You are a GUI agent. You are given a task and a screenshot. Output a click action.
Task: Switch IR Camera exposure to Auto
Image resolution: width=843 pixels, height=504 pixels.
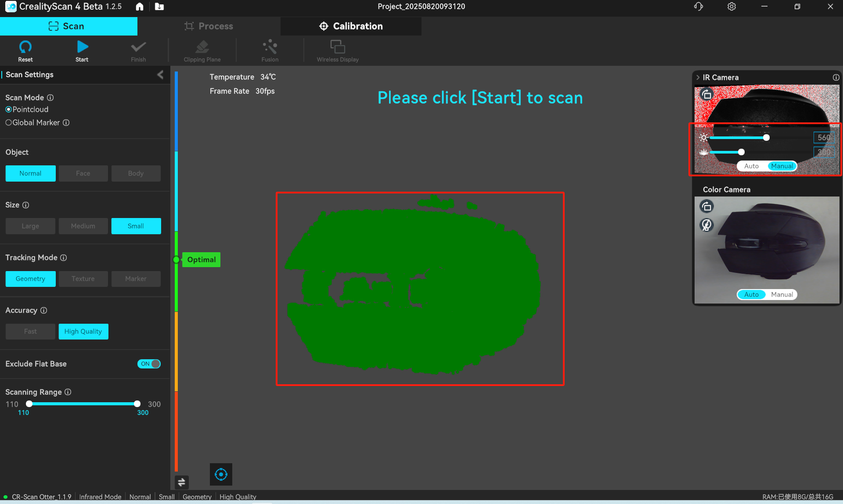[x=751, y=166]
